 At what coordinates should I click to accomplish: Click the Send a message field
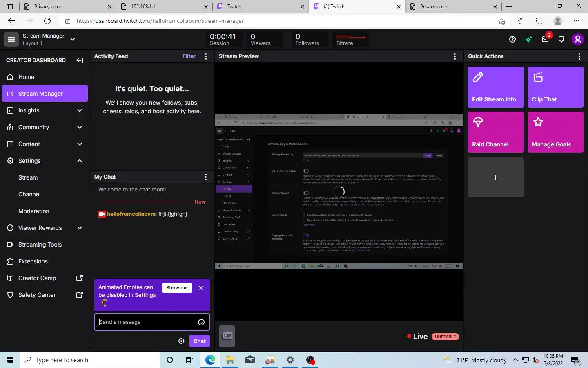tap(152, 322)
